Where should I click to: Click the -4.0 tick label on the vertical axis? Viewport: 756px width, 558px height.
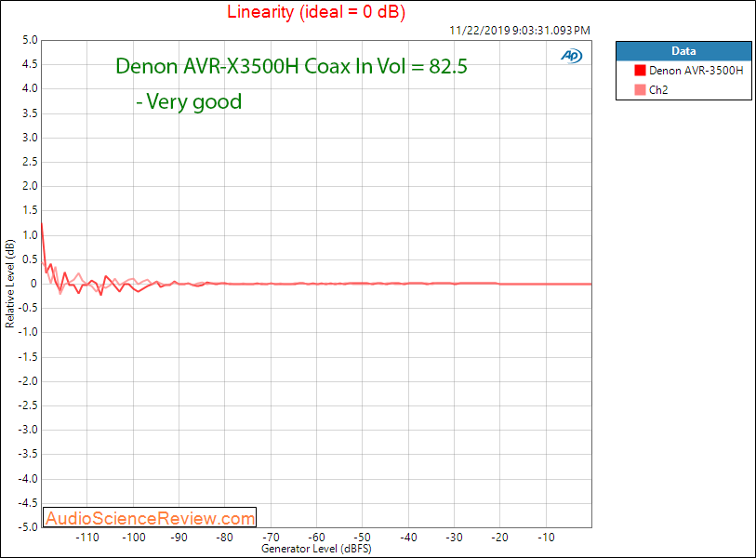pyautogui.click(x=28, y=479)
